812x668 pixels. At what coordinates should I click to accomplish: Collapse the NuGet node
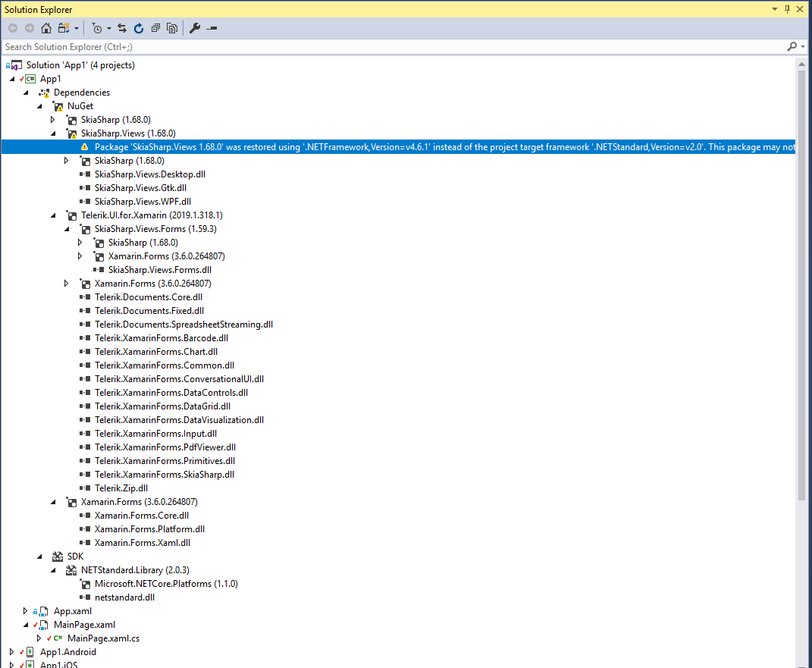[x=40, y=106]
